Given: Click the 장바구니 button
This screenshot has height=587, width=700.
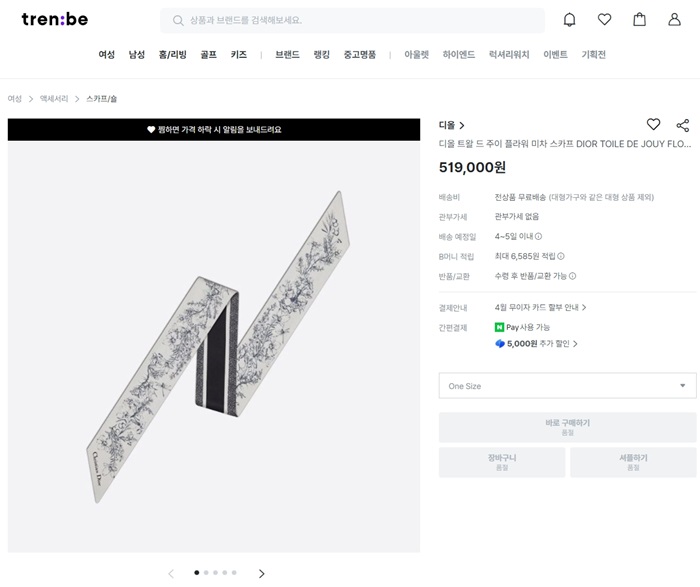Looking at the screenshot, I should [502, 462].
